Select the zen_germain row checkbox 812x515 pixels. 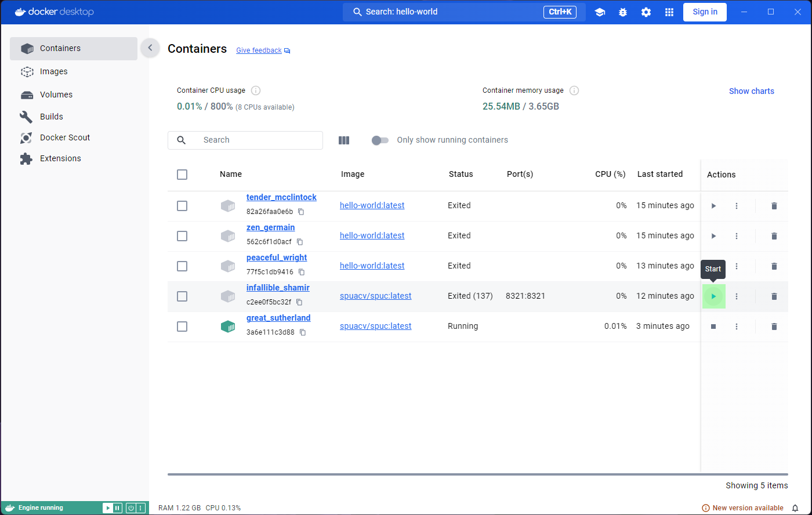tap(182, 236)
